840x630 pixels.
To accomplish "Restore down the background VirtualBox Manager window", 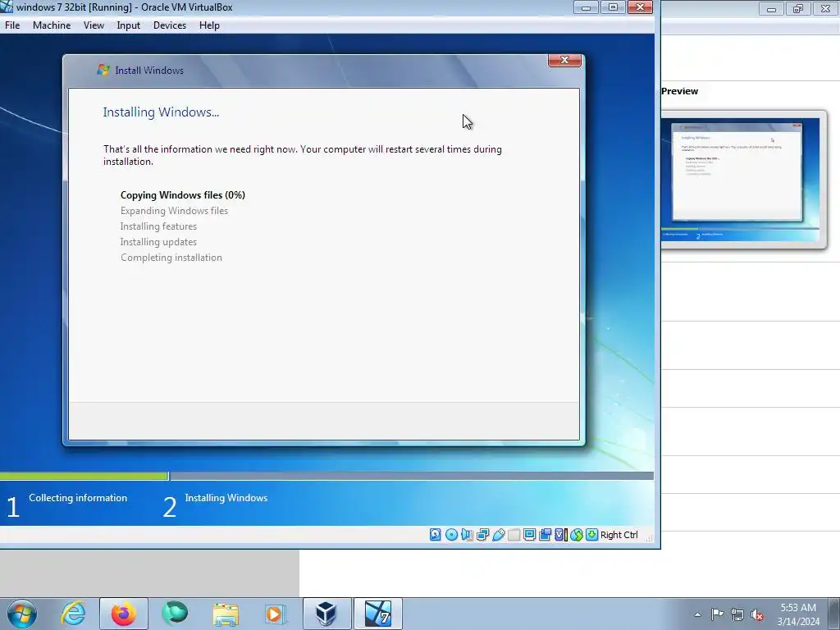I will click(797, 8).
